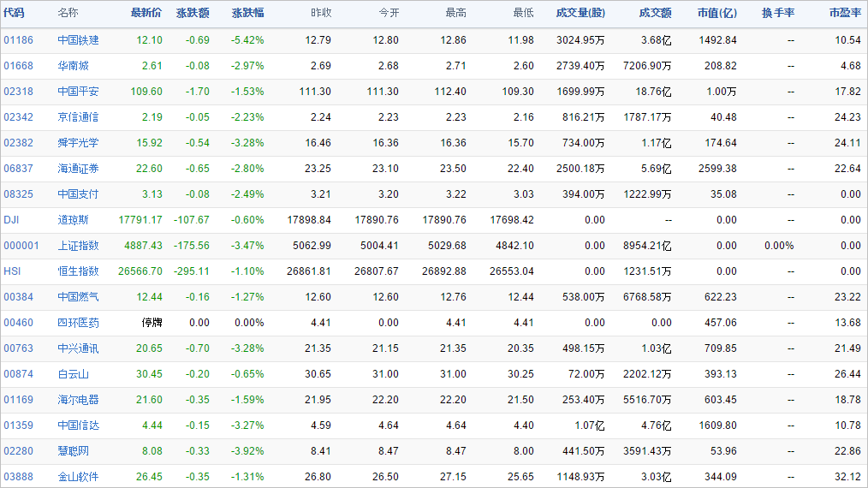
Task: Open 道琼斯 index page
Action: (73, 220)
